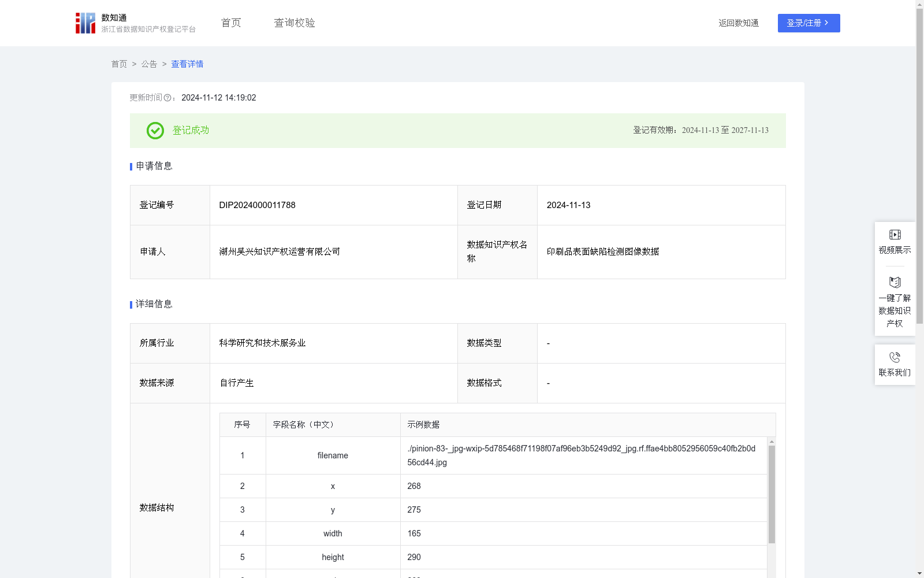The image size is (924, 578).
Task: Click the 返回数知通 link
Action: (x=739, y=23)
